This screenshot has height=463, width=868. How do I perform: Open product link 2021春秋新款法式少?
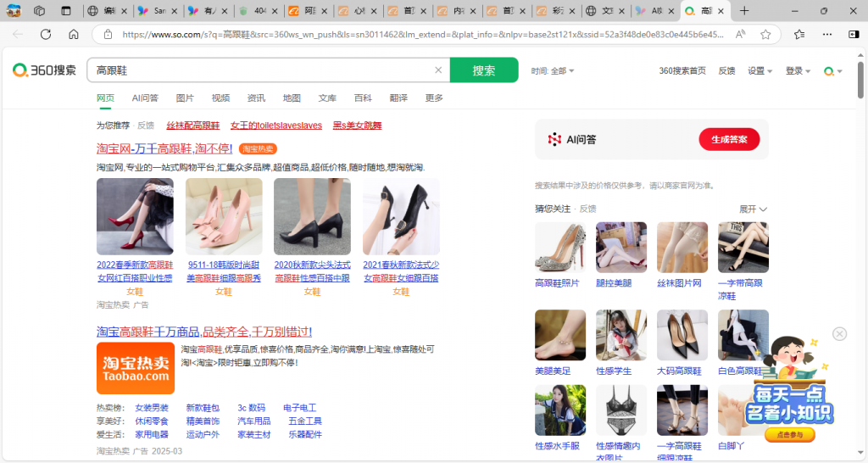[x=401, y=271]
